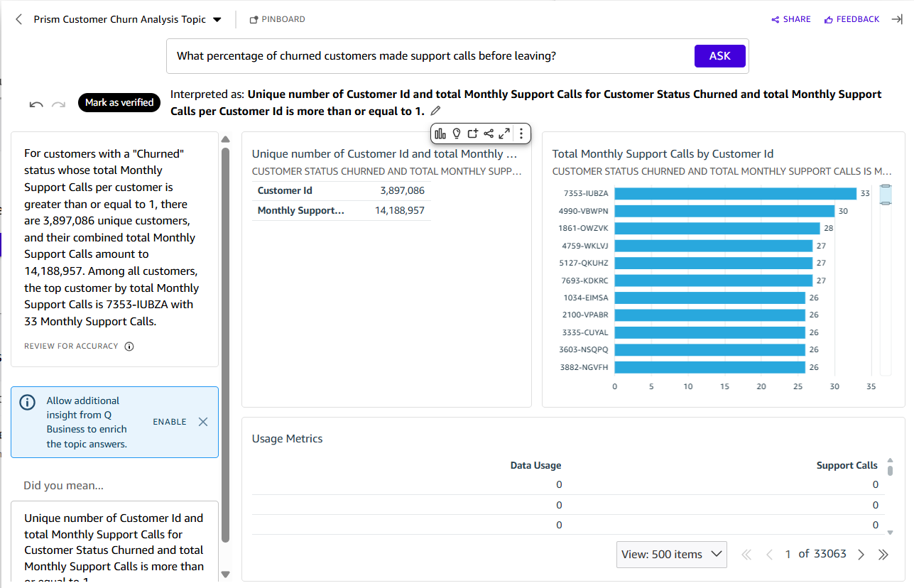Edit the interpretation with the pencil icon

(x=436, y=111)
